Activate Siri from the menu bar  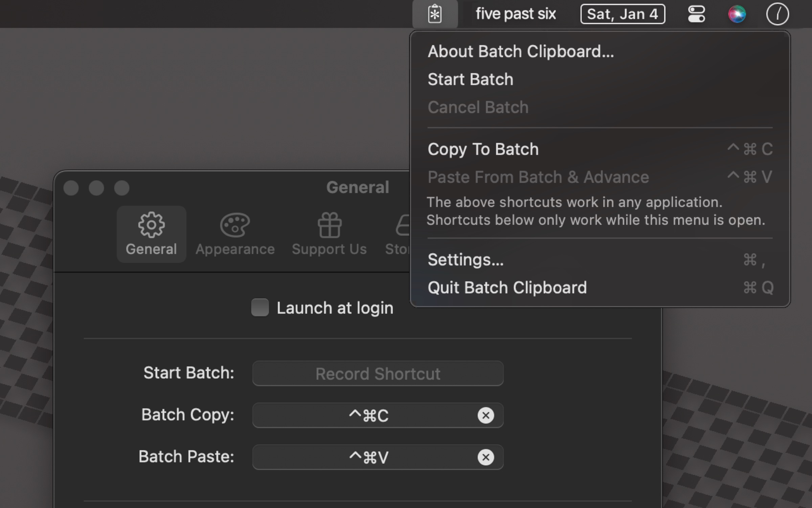[x=737, y=14]
